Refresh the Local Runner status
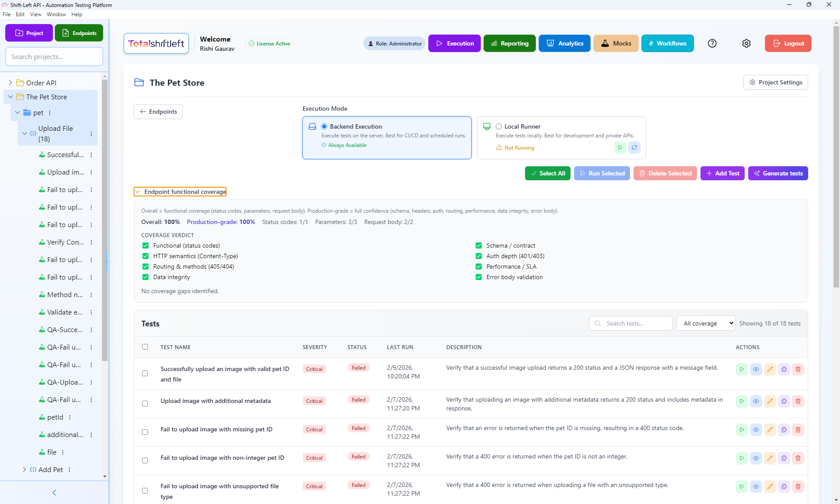 tap(634, 147)
